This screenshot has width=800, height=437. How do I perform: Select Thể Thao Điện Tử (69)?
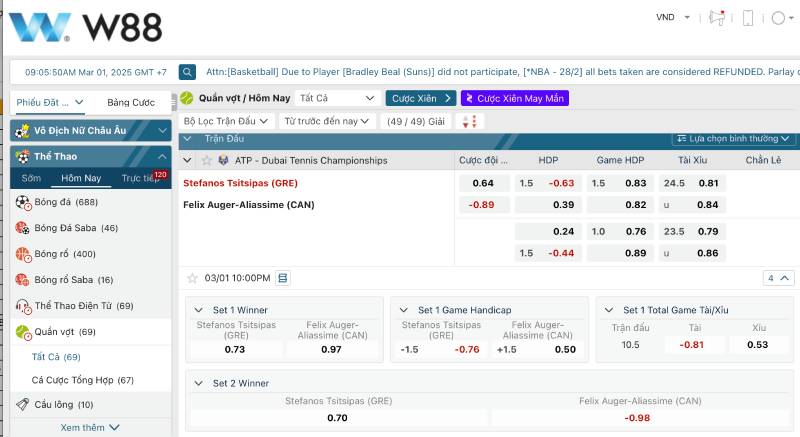(90, 306)
